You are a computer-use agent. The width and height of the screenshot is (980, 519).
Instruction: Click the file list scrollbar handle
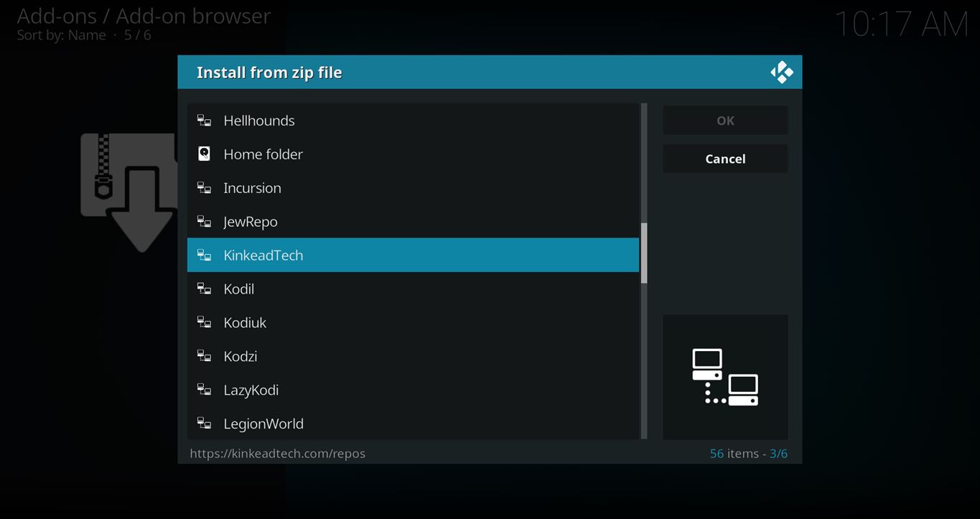pos(644,253)
